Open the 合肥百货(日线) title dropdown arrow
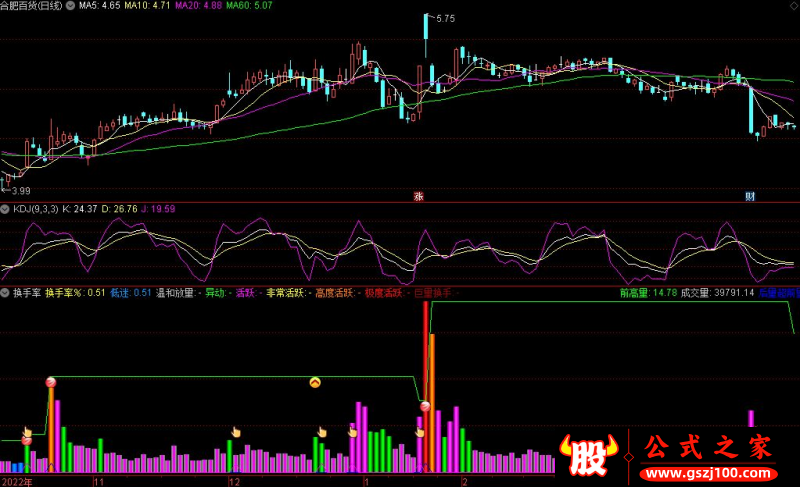Image resolution: width=800 pixels, height=487 pixels. pyautogui.click(x=70, y=6)
